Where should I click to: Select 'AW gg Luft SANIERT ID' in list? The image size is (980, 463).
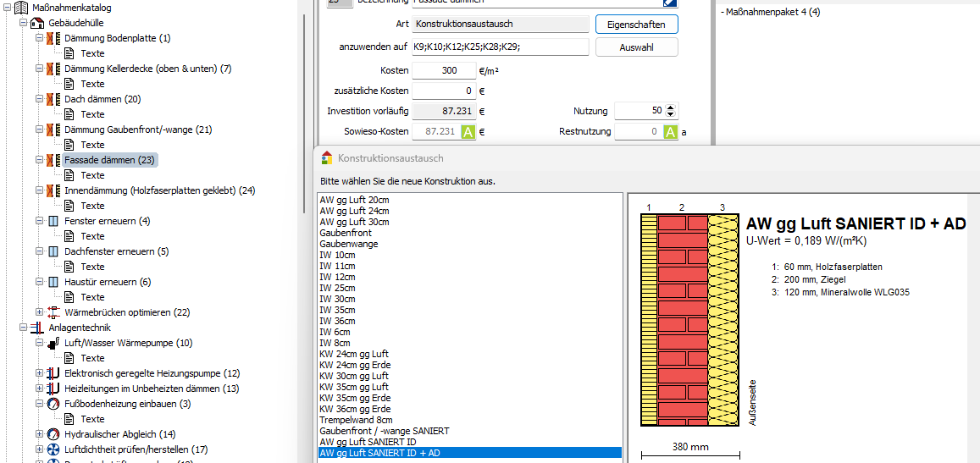[368, 442]
